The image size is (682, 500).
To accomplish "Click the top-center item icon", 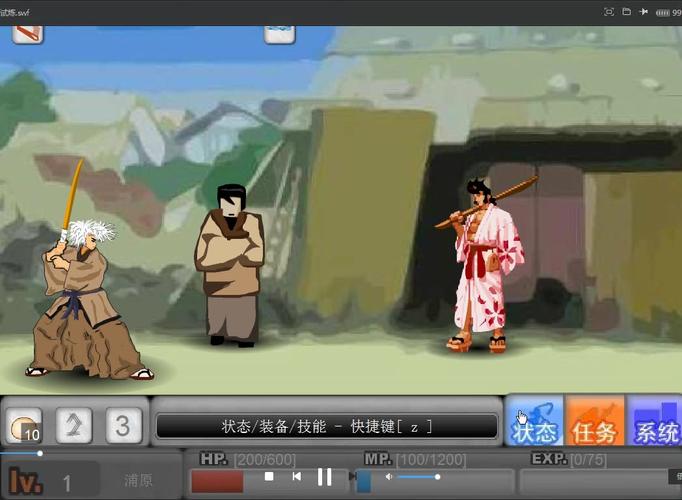I will (x=279, y=34).
